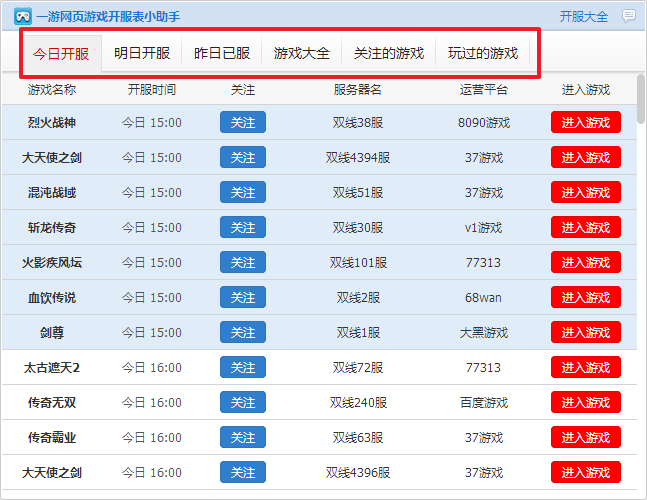The height and width of the screenshot is (500, 647).
Task: Enter 烈火战神 via 进入游戏 button
Action: coord(586,122)
